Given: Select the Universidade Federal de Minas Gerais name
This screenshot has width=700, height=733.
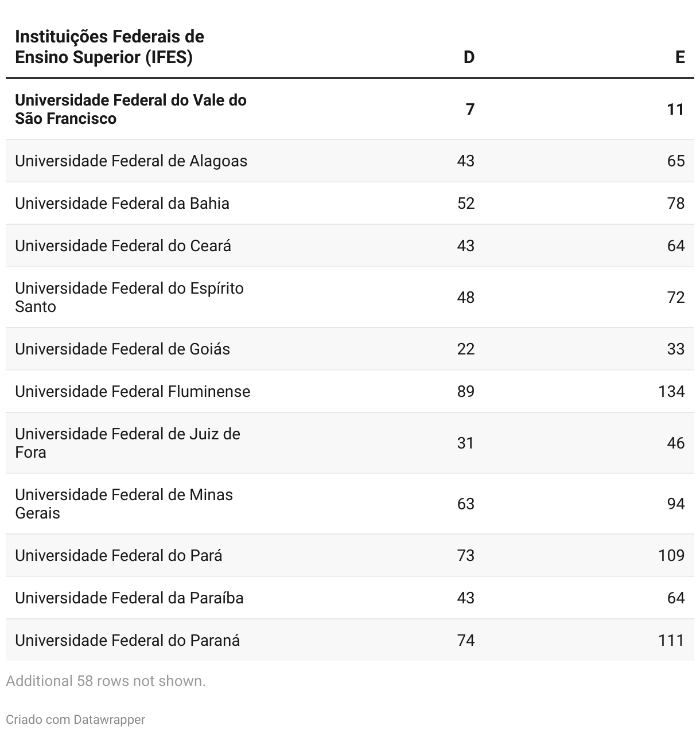Looking at the screenshot, I should coord(124,504).
